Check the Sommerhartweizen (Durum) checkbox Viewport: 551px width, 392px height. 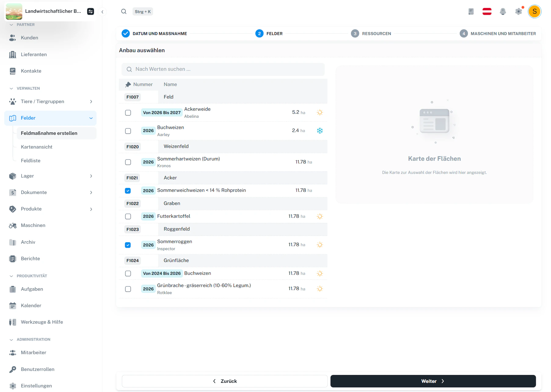pos(128,162)
